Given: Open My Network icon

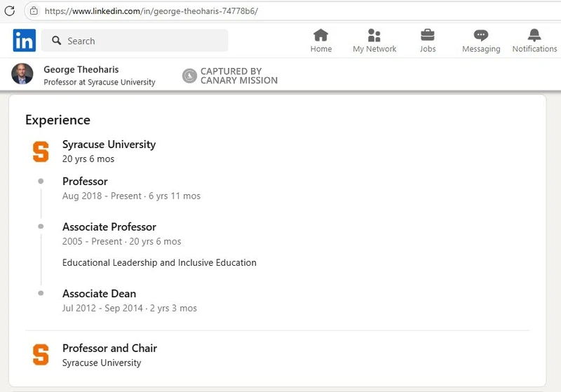Looking at the screenshot, I should pyautogui.click(x=374, y=36).
